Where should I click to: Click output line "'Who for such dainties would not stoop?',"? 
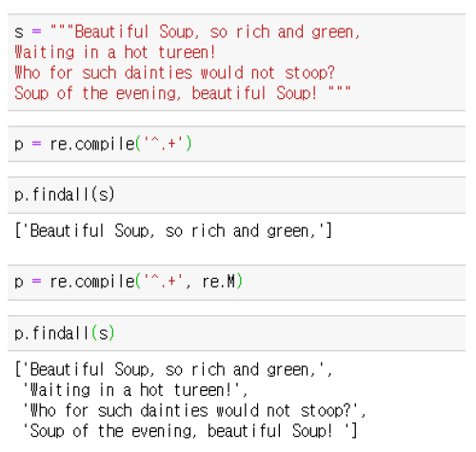194,410
